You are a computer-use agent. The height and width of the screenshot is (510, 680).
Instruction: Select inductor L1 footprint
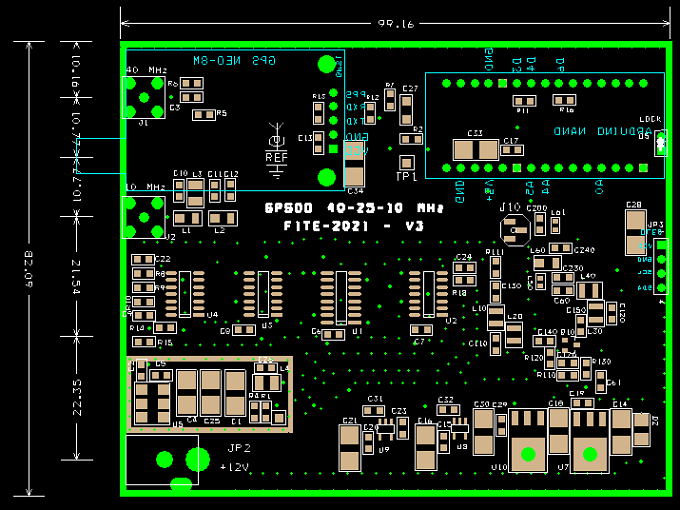pyautogui.click(x=188, y=218)
